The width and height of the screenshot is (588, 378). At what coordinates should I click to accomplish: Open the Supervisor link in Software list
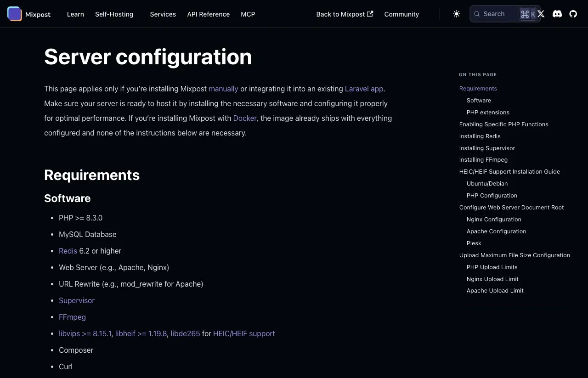[x=77, y=300]
